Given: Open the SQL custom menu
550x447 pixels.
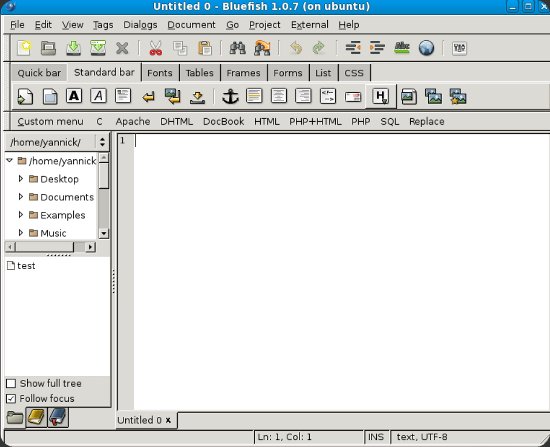Looking at the screenshot, I should 390,121.
